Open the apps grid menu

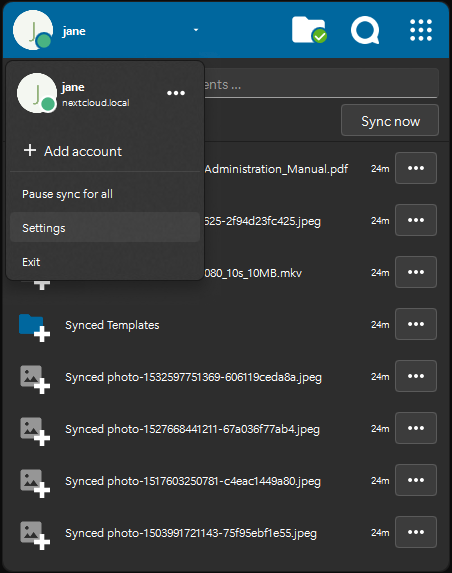point(421,30)
